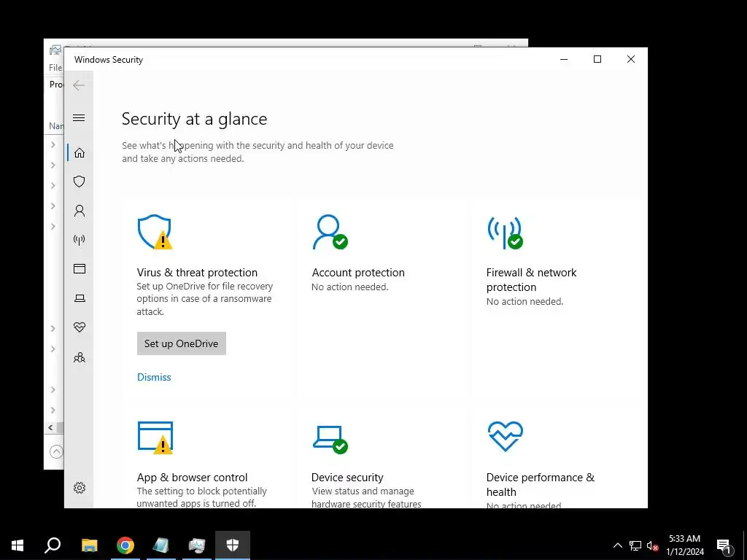Screen dimensions: 747x560
Task: Open the network status tray icon
Action: point(635,545)
